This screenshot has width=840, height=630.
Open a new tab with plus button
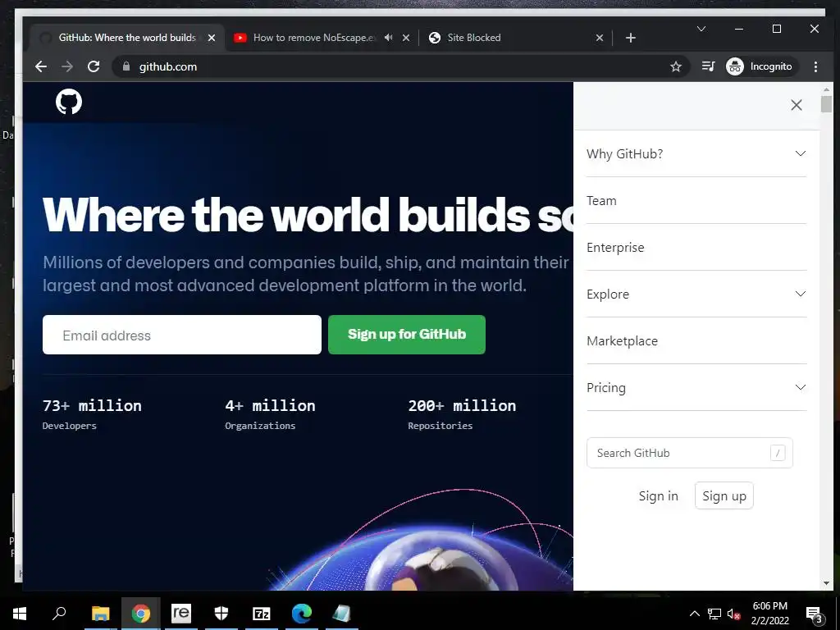pyautogui.click(x=631, y=38)
